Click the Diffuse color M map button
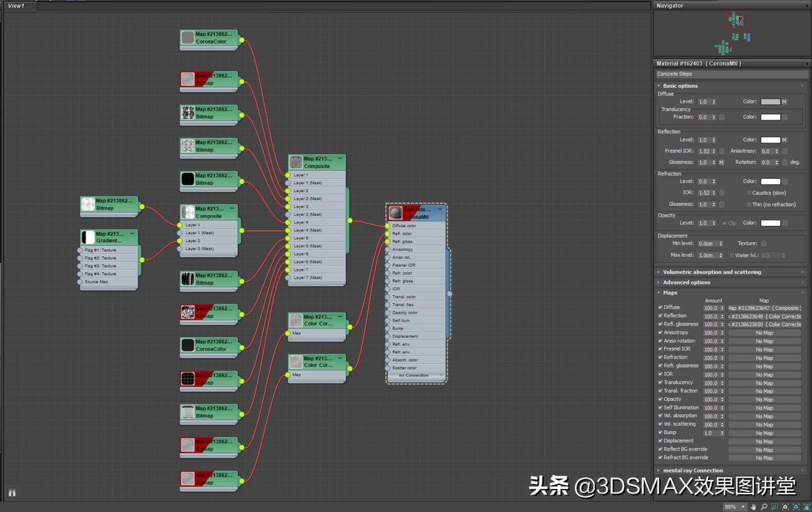Viewport: 812px width, 512px height. click(x=784, y=102)
